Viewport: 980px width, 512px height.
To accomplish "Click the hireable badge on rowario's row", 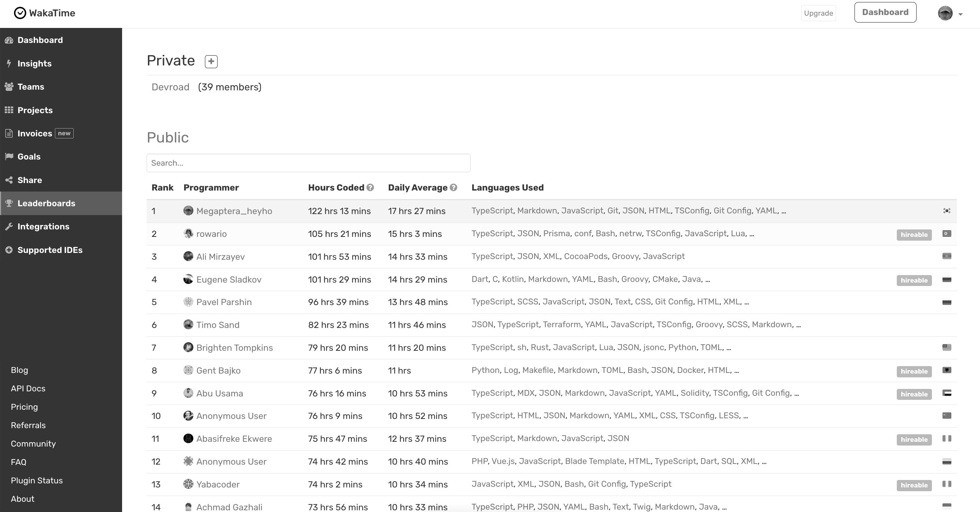I will [x=914, y=235].
